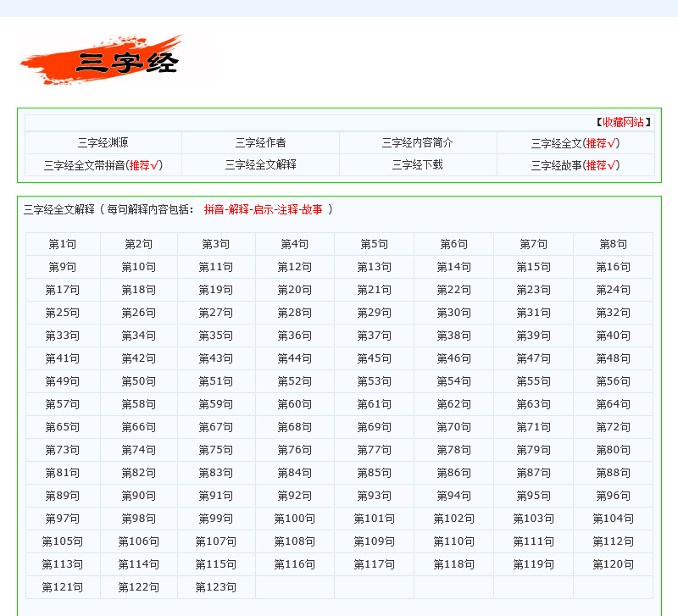Open 第8句 explanation
This screenshot has width=678, height=616.
tap(613, 244)
